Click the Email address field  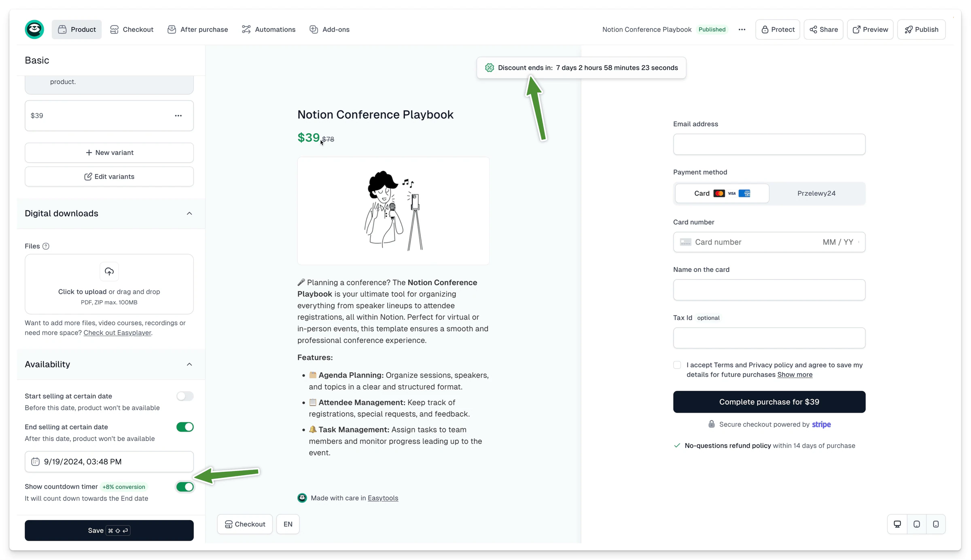tap(769, 144)
